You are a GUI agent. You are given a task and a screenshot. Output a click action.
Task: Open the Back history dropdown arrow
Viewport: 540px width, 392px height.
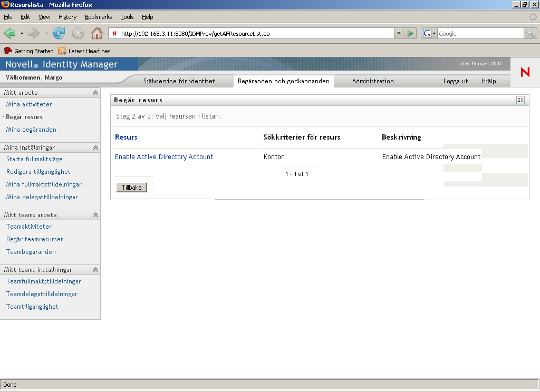22,33
